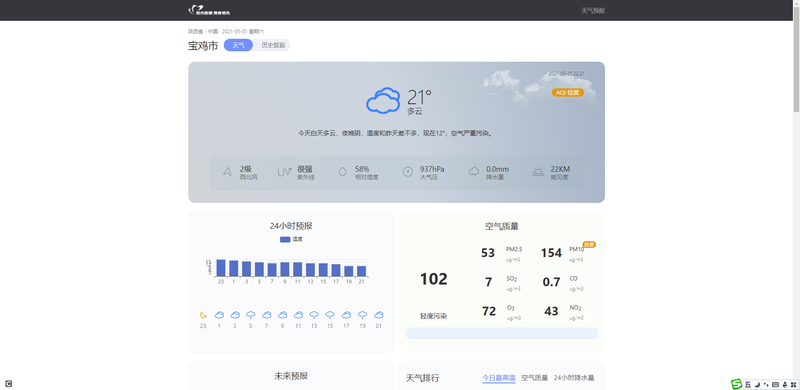Click the cloudy icon above hour 9

tap(282, 315)
